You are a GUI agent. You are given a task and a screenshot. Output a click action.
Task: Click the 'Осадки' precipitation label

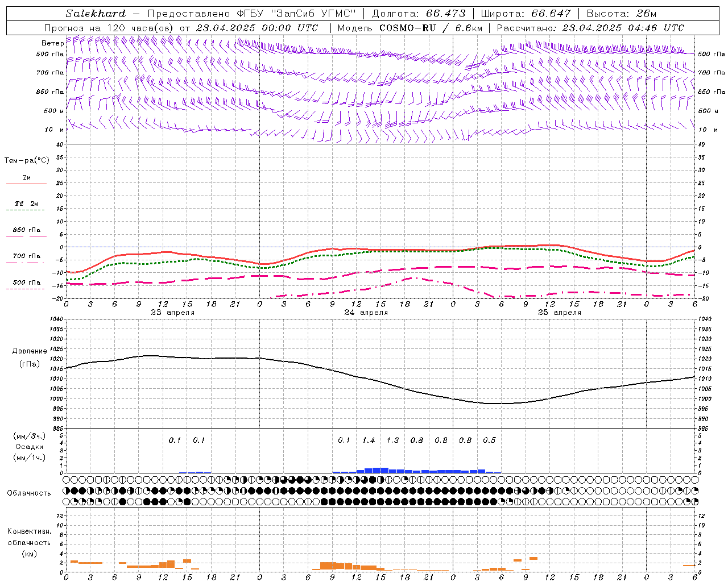tap(30, 447)
